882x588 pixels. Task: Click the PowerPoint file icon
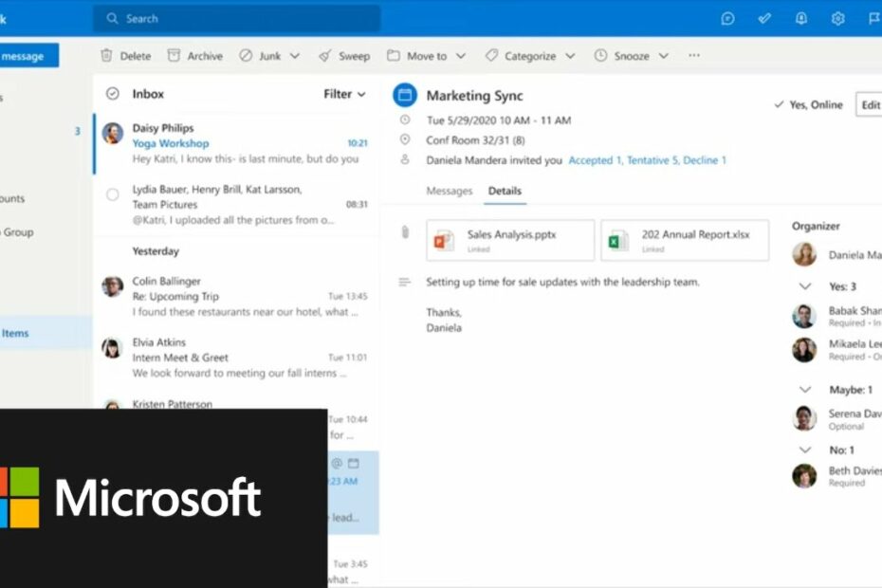pos(444,241)
